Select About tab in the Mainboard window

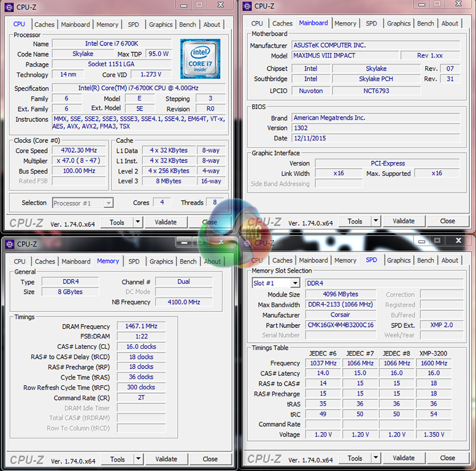(450, 23)
